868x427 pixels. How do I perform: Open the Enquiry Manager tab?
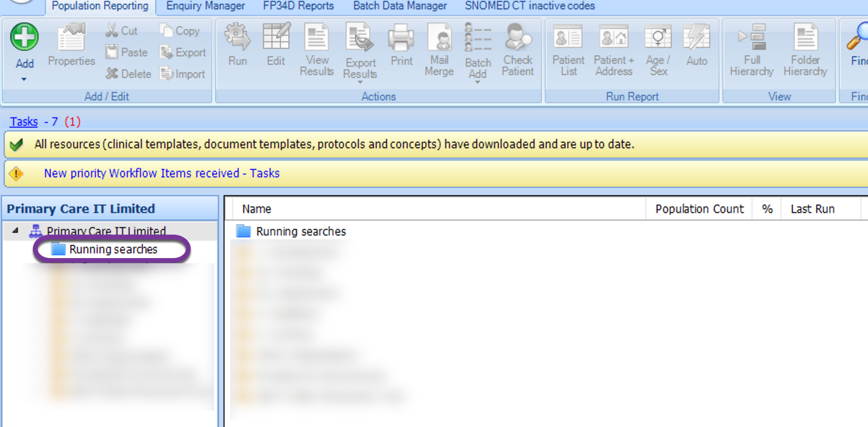tap(205, 6)
